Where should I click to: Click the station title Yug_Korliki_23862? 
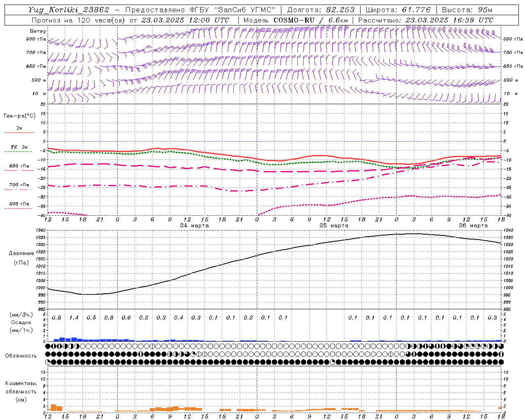coord(69,10)
